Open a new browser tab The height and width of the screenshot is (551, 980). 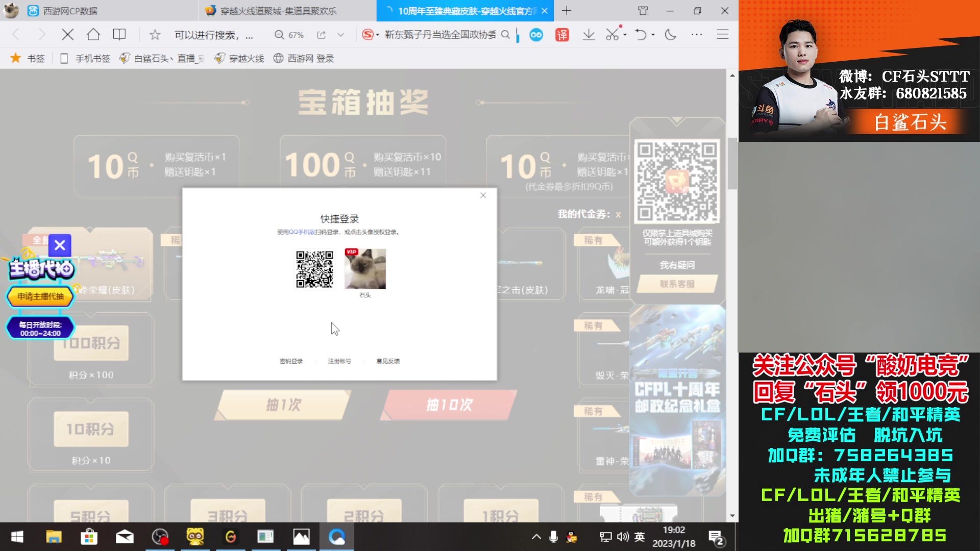click(x=567, y=11)
